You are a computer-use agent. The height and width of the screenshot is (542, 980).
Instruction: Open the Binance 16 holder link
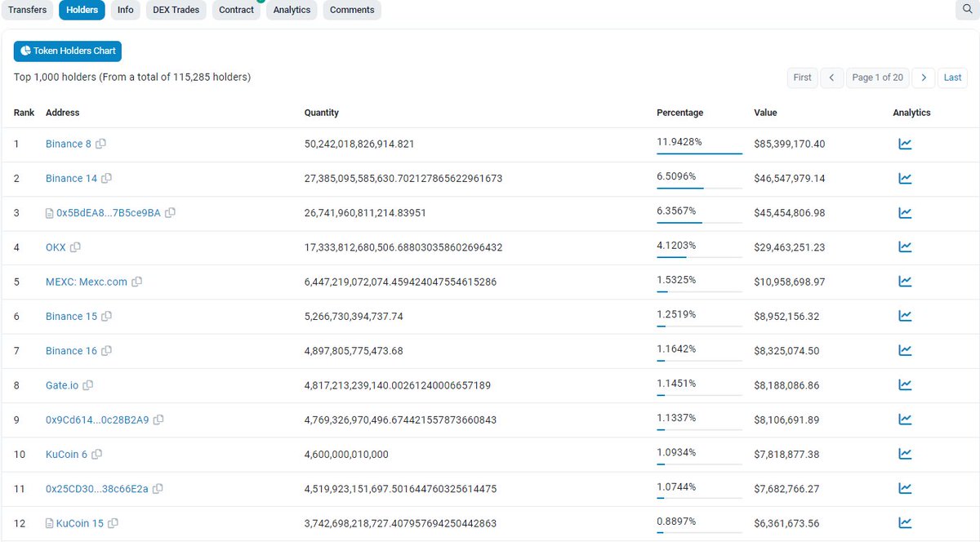71,351
